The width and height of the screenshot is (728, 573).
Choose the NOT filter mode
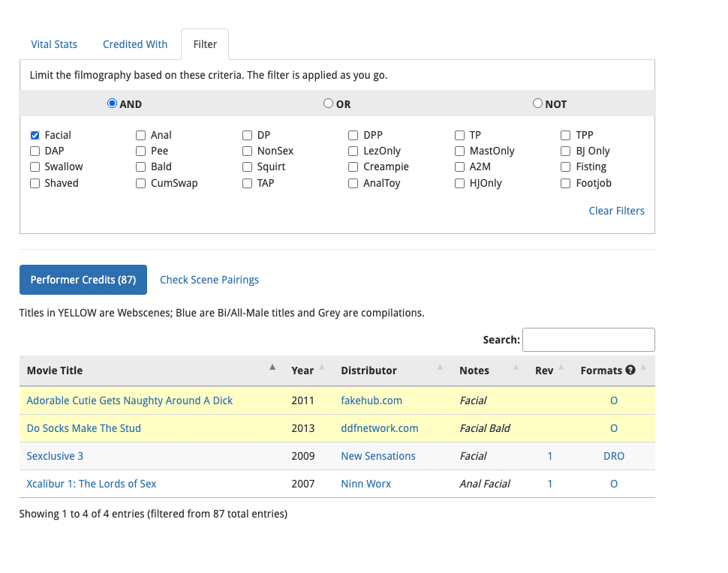click(x=537, y=103)
